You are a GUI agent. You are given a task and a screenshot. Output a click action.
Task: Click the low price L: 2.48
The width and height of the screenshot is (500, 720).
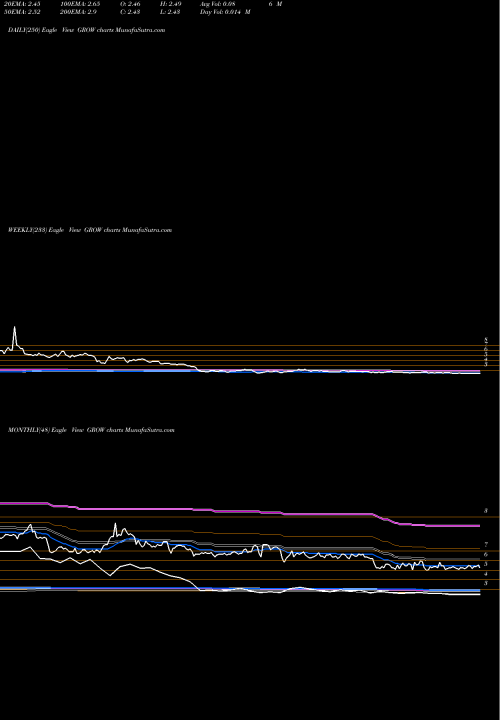(x=170, y=12)
